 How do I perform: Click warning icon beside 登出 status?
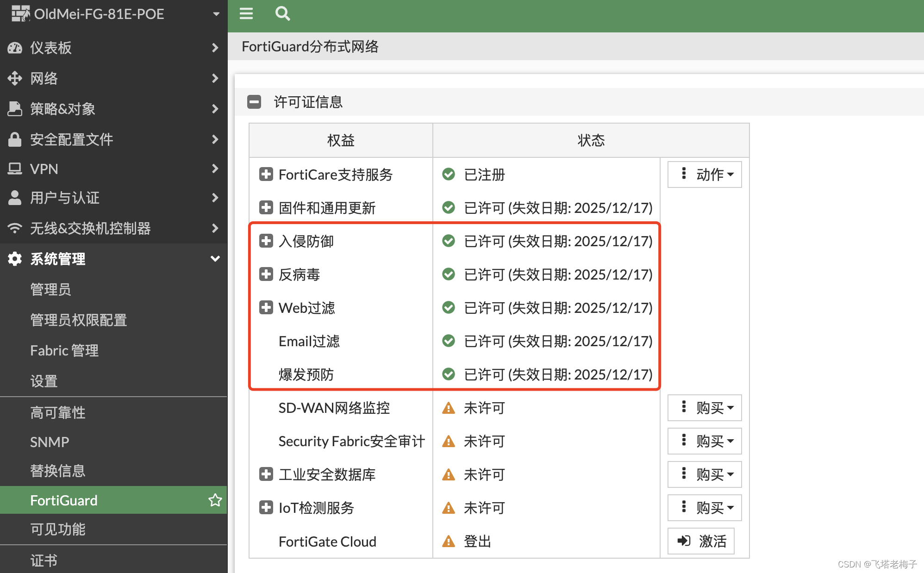(449, 541)
